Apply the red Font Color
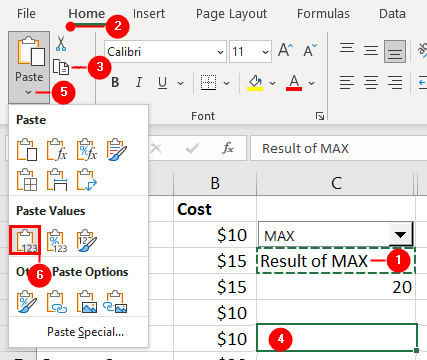The image size is (427, 360). 294,82
